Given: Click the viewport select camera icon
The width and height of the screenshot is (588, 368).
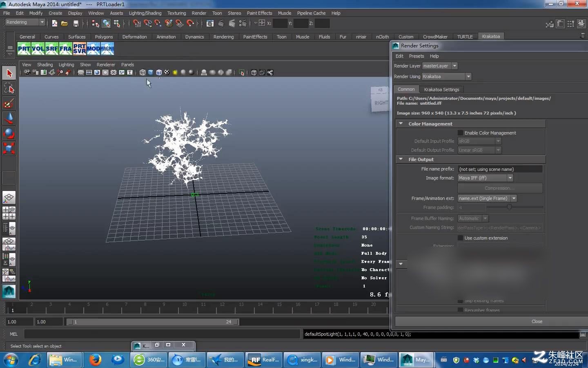Looking at the screenshot, I should coord(27,72).
